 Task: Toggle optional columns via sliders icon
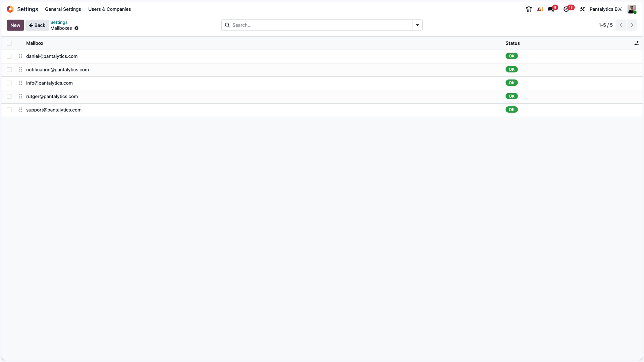(x=637, y=43)
